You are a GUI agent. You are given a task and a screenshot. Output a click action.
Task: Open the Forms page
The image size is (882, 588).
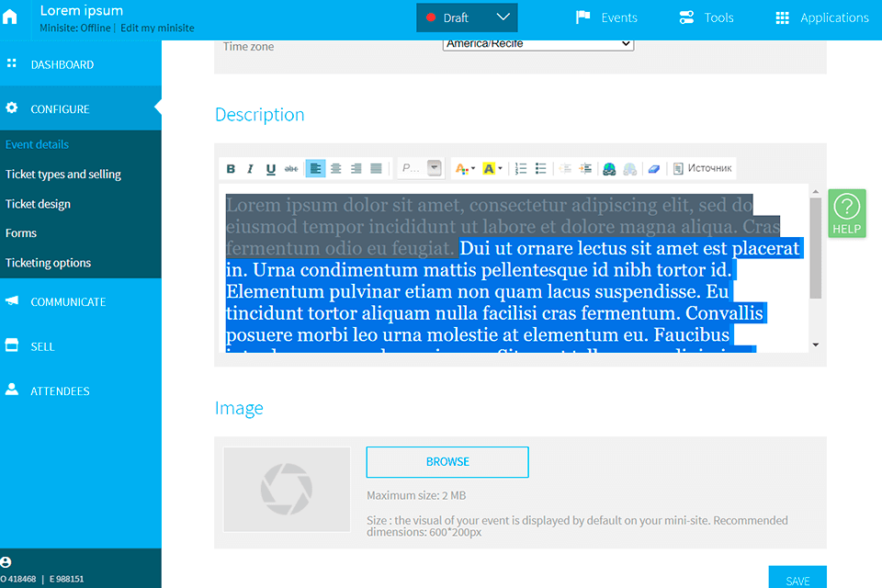(x=21, y=233)
